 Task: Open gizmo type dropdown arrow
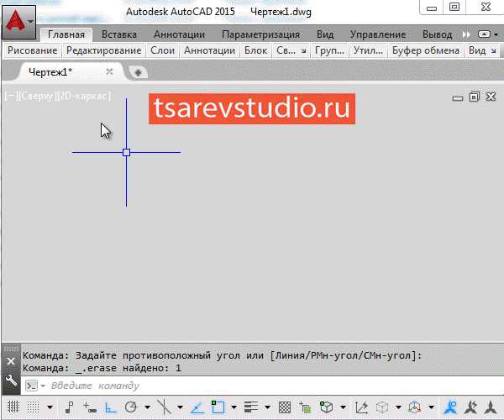[432, 407]
